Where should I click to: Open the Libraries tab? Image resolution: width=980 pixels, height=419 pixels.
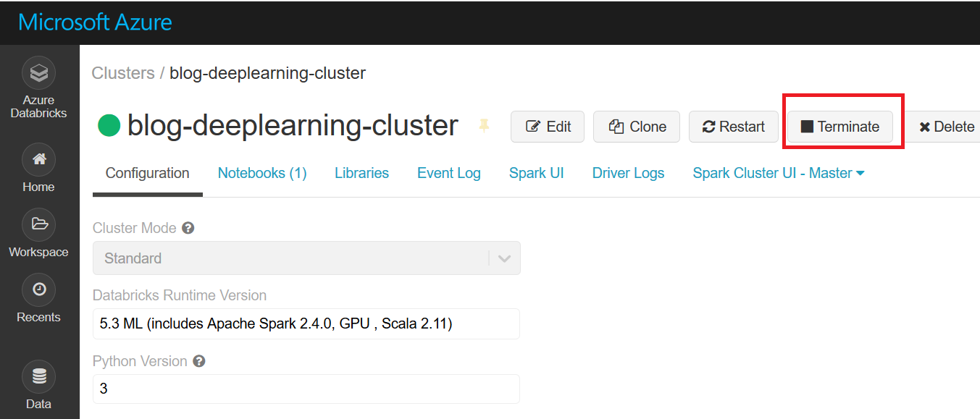361,173
